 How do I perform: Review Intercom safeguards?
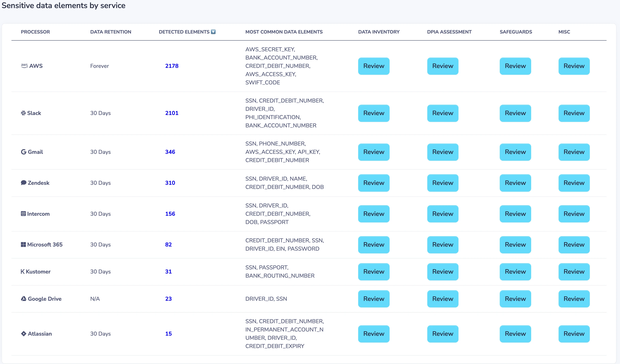(x=515, y=214)
